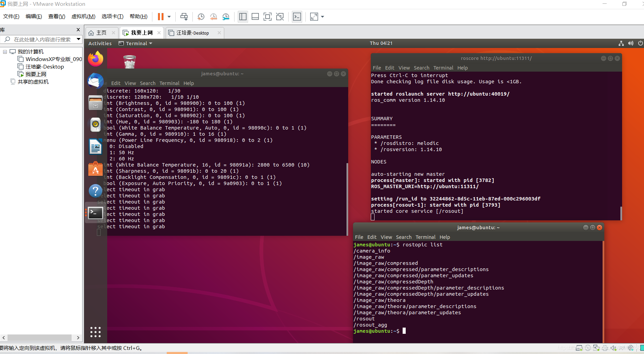Open Help menu in roscore terminal
Image resolution: width=644 pixels, height=354 pixels.
pyautogui.click(x=463, y=68)
